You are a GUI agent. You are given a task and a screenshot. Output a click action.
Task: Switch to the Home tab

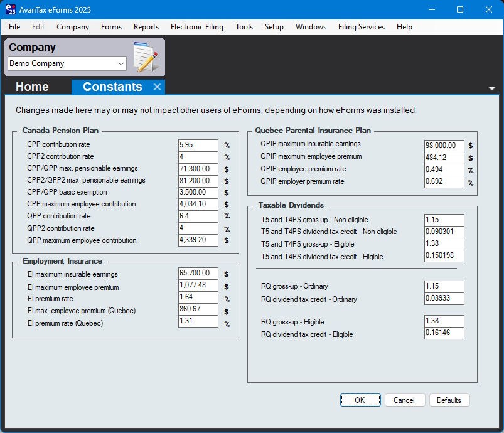[x=32, y=87]
